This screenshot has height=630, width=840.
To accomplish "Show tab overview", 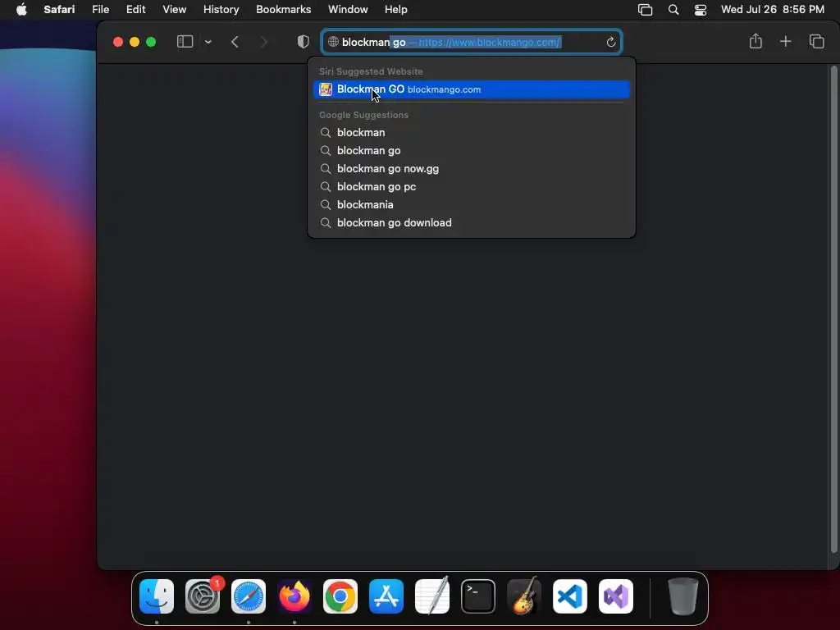I will coord(816,41).
